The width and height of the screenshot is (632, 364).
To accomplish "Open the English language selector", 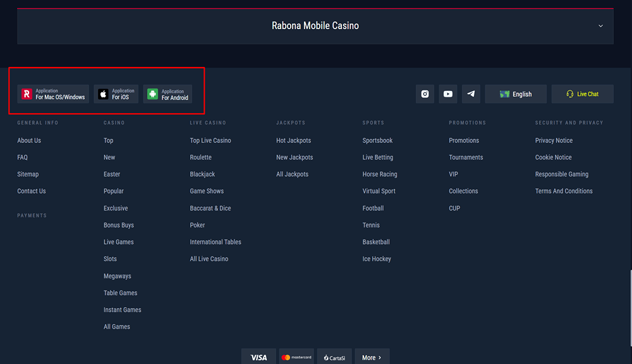I will click(516, 94).
